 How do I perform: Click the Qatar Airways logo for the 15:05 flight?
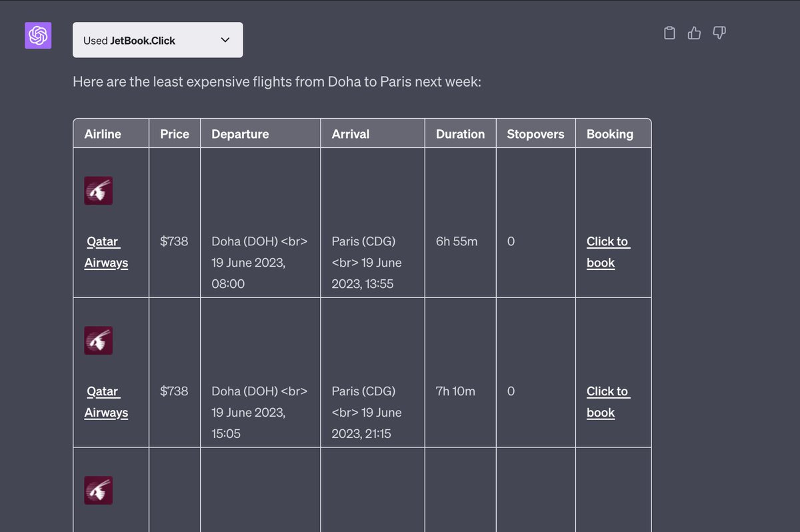coord(98,341)
